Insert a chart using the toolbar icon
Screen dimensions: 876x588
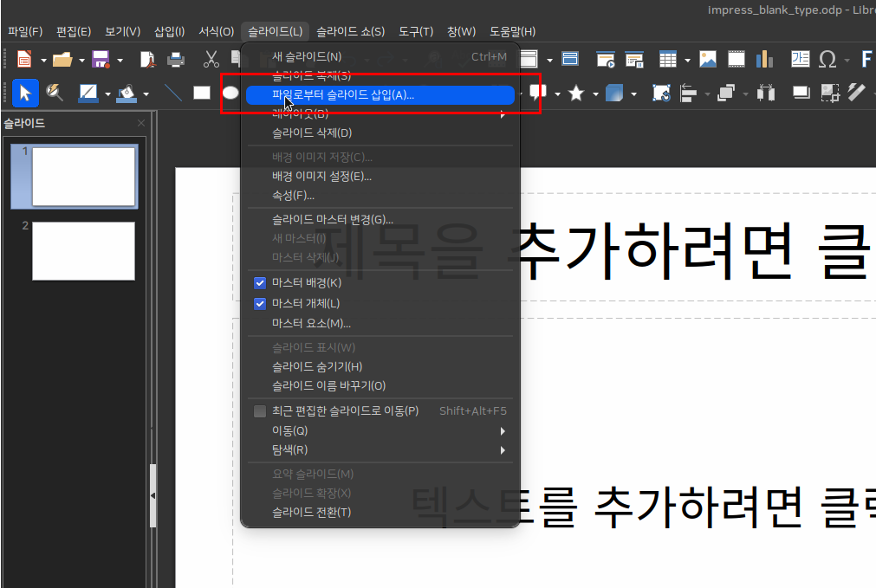coord(763,59)
